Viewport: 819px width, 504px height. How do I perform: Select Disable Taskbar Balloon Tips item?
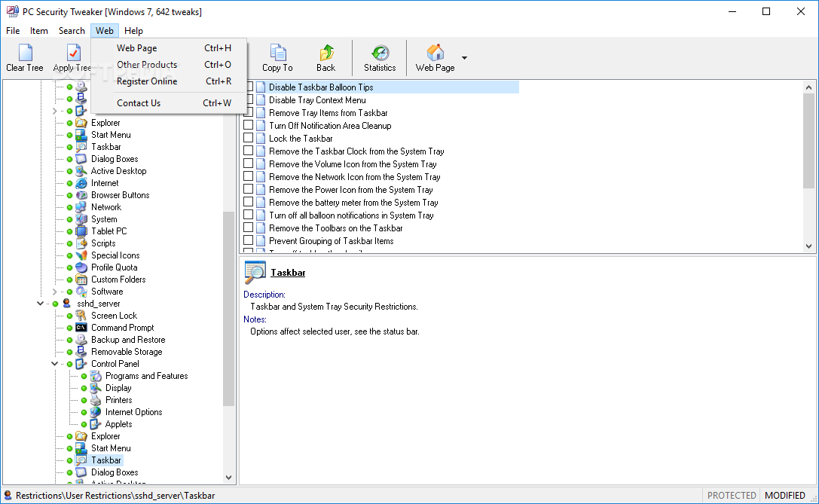coord(321,87)
